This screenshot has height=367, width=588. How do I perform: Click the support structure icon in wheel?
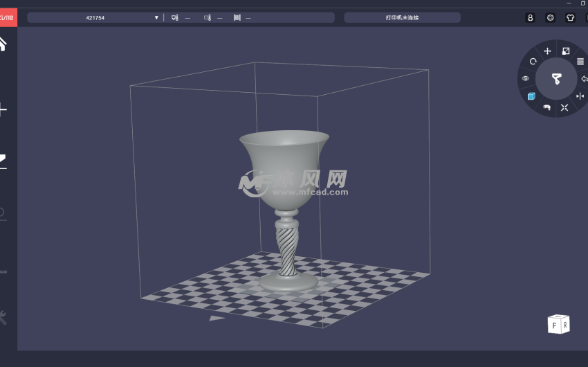(546, 107)
